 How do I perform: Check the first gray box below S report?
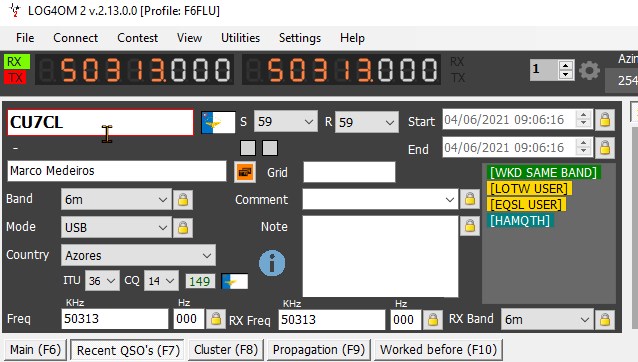click(x=248, y=148)
